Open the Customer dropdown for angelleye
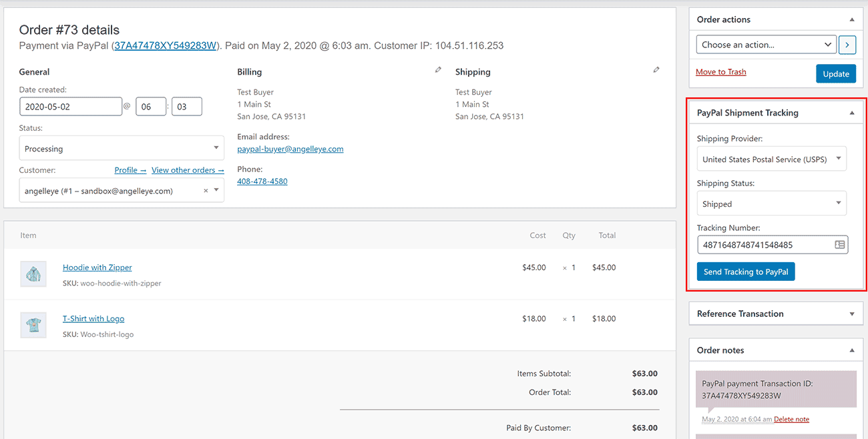The height and width of the screenshot is (439, 868). click(122, 191)
